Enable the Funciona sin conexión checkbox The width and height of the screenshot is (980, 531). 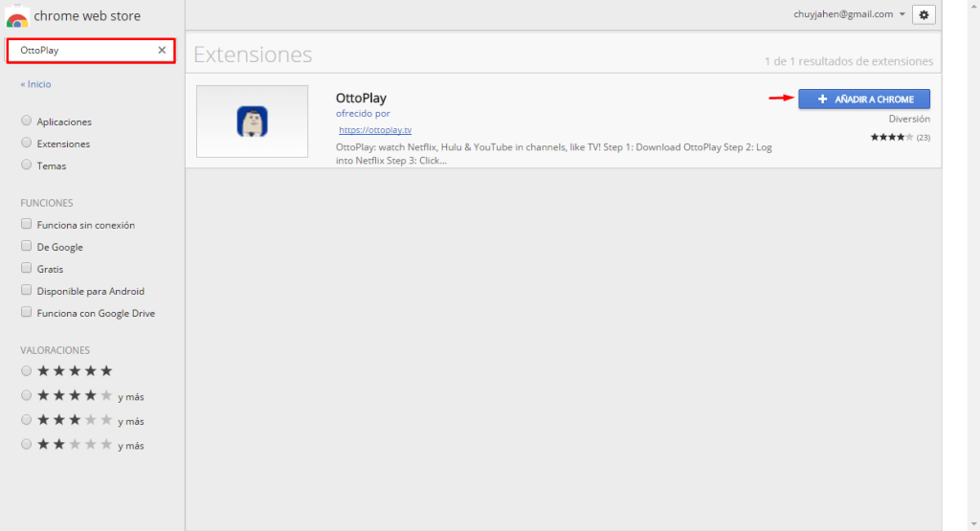point(26,224)
